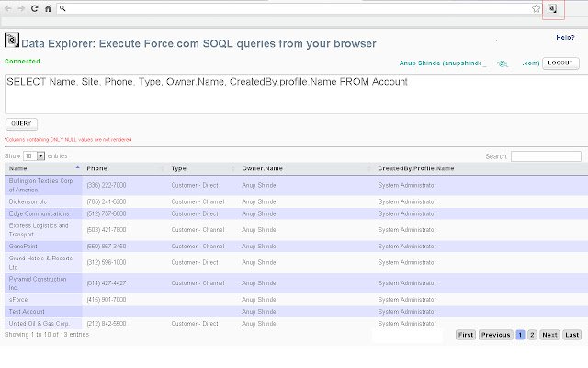The image size is (588, 368).
Task: Select the Edge Communications cell
Action: click(x=43, y=213)
